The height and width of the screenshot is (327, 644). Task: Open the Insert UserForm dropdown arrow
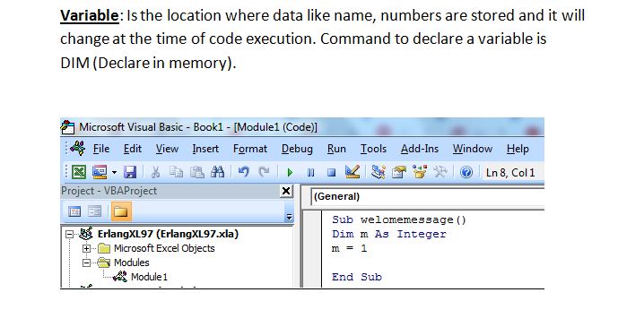pyautogui.click(x=114, y=172)
